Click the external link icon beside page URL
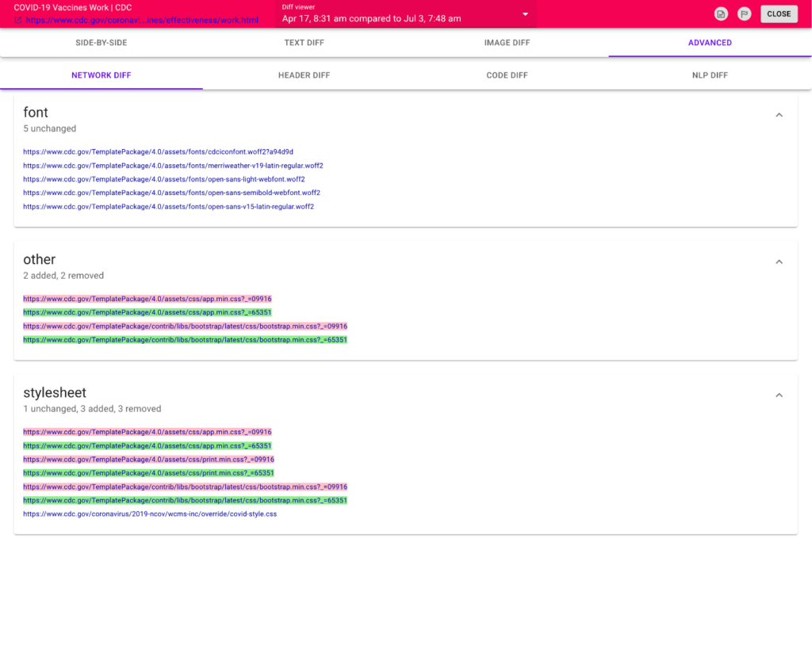 pos(18,20)
